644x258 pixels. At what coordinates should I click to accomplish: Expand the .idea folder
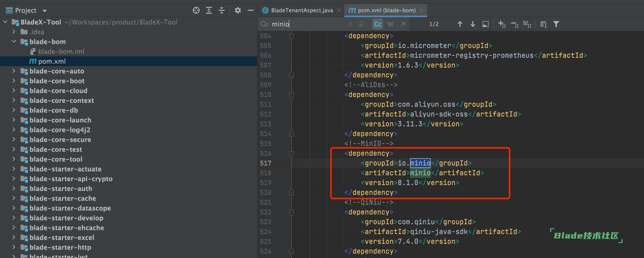pos(14,32)
